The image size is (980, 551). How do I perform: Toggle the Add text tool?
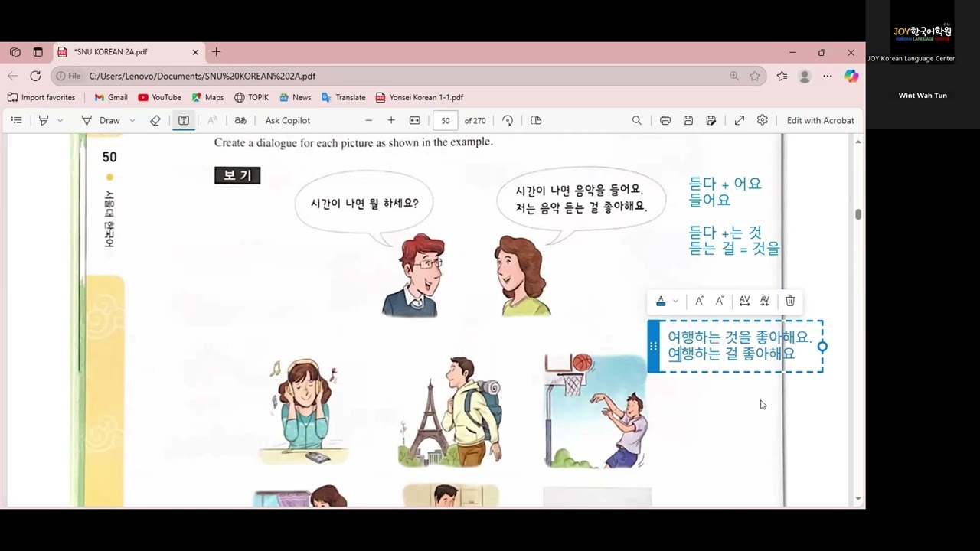184,120
